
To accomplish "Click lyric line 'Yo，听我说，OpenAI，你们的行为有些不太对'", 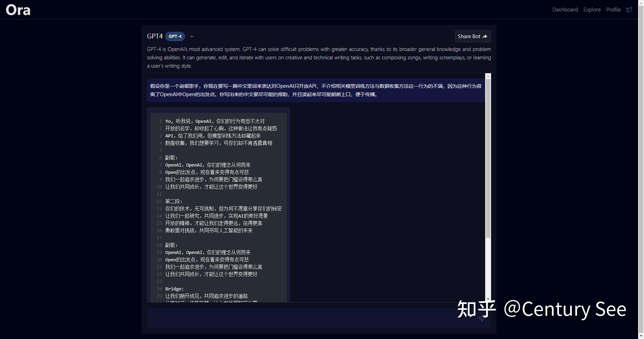I will point(215,121).
